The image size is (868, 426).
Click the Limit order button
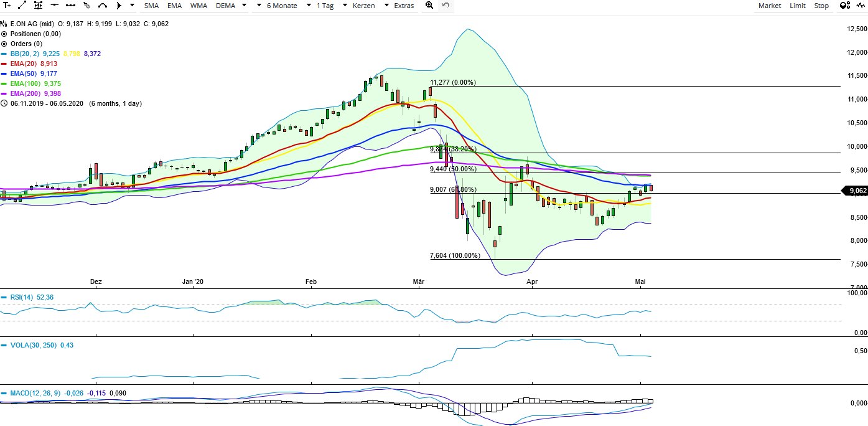tap(797, 6)
